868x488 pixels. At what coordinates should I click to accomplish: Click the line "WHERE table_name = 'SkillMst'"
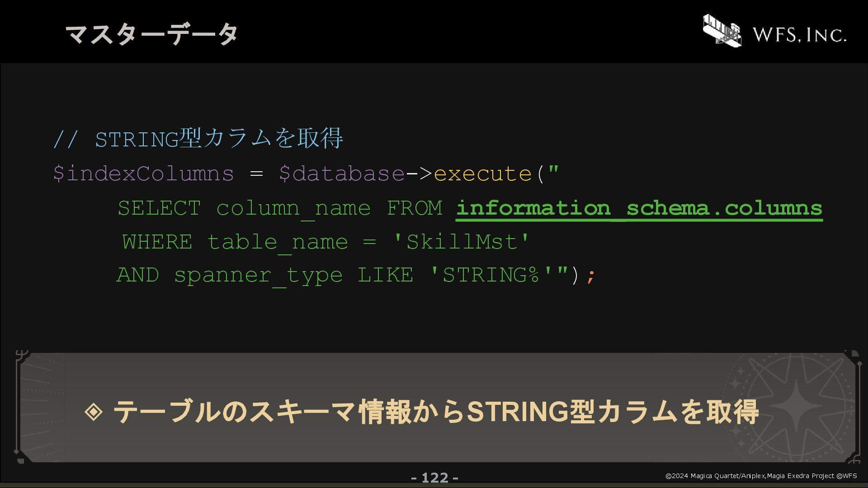pyautogui.click(x=325, y=243)
